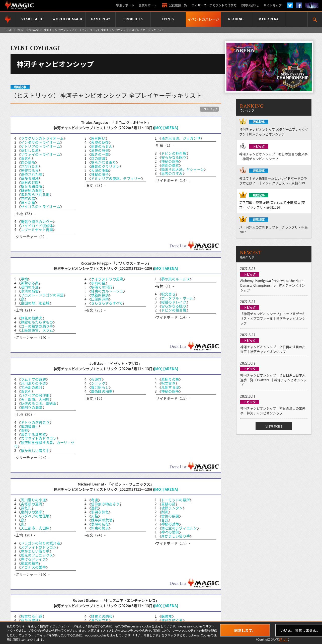Click the 企業サポート link in the header
Screen dimensions: 322x644
[x=147, y=5]
